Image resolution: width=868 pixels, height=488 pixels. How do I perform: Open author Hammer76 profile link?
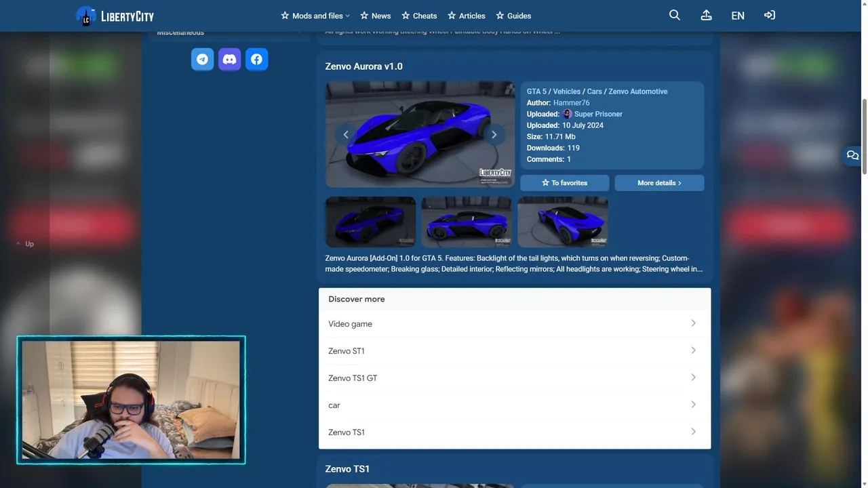(x=572, y=103)
